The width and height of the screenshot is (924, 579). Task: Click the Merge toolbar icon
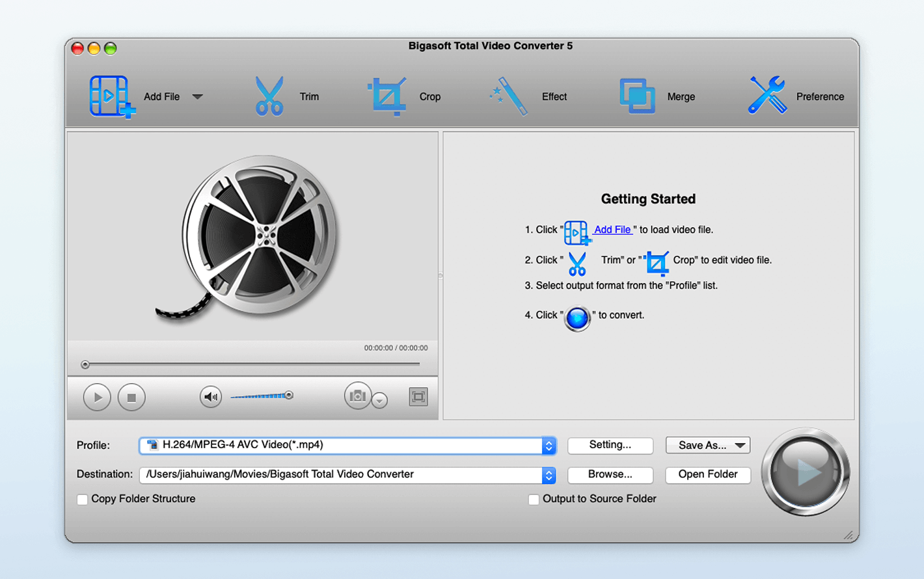(x=637, y=96)
